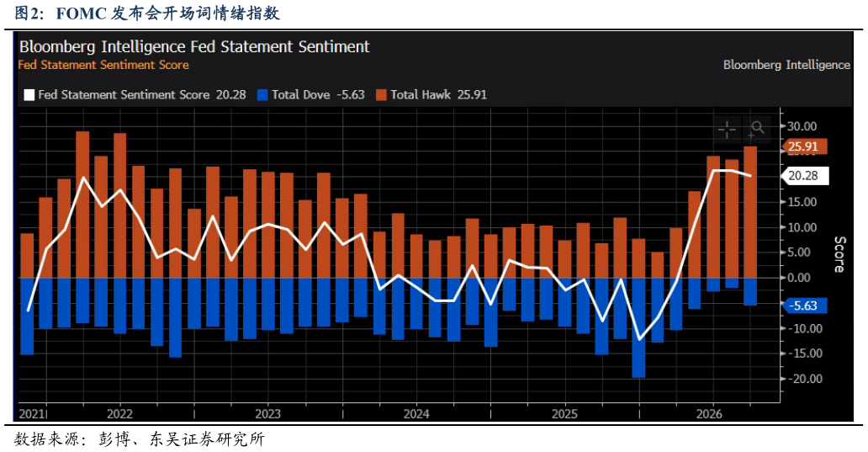868x452 pixels.
Task: Click the 'Total Hawk' legend label
Action: (x=421, y=95)
